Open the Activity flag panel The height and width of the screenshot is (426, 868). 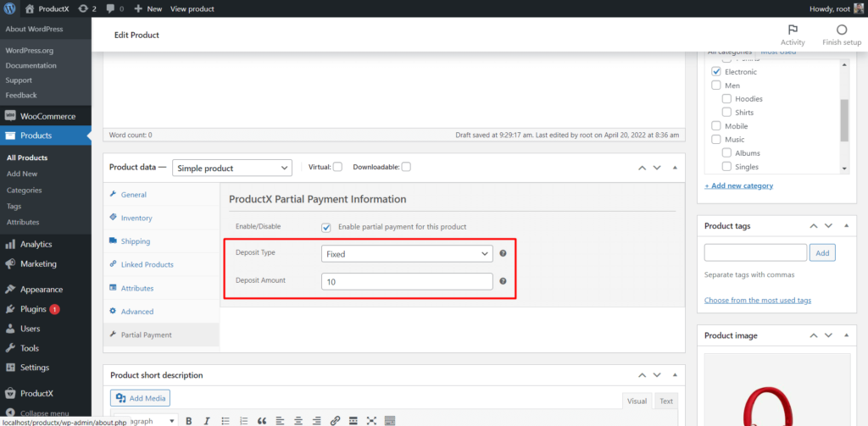point(793,35)
